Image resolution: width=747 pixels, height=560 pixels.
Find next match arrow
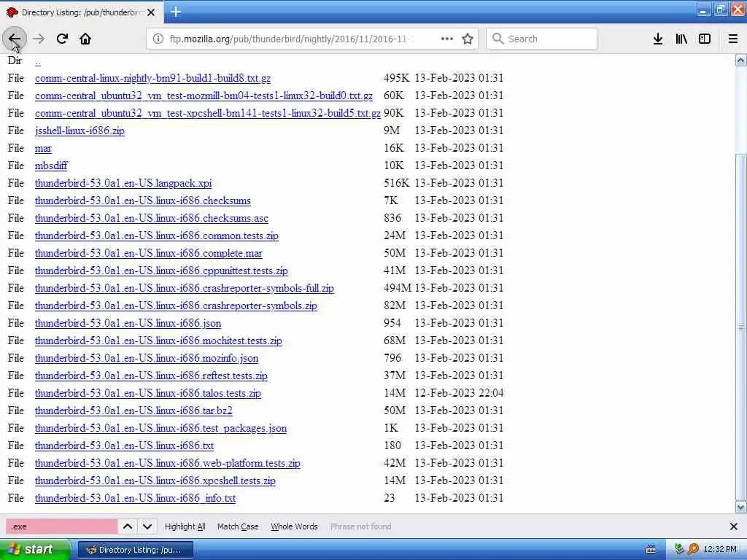147,526
